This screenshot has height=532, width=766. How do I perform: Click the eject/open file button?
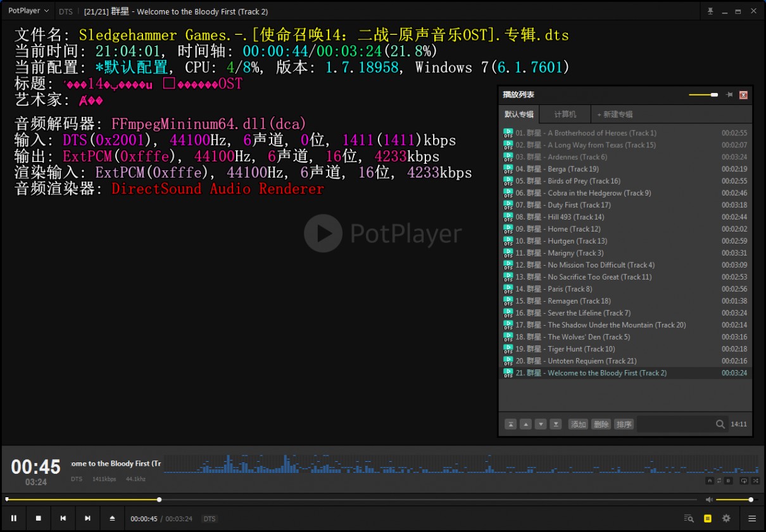[113, 518]
